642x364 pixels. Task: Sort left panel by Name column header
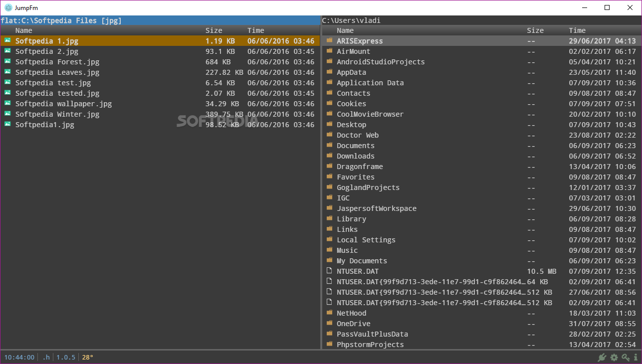click(24, 30)
